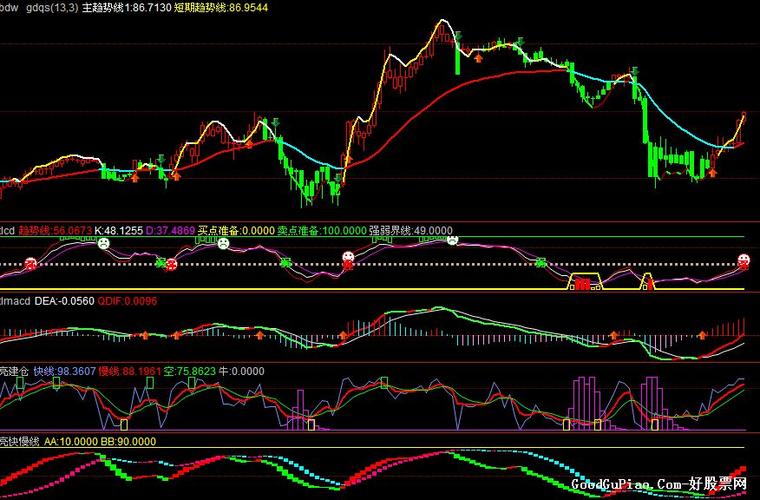Click the red QDIF:0.0096 label
760x500 pixels.
(127, 301)
